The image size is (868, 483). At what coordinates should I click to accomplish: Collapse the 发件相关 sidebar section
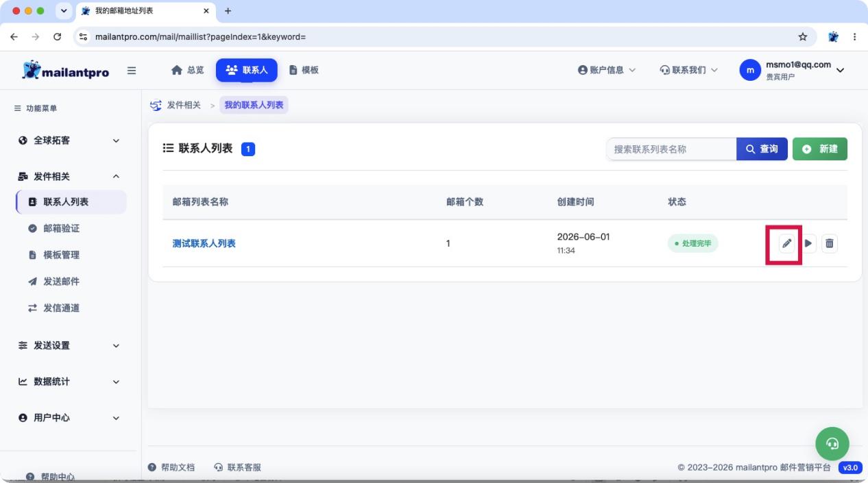(70, 177)
